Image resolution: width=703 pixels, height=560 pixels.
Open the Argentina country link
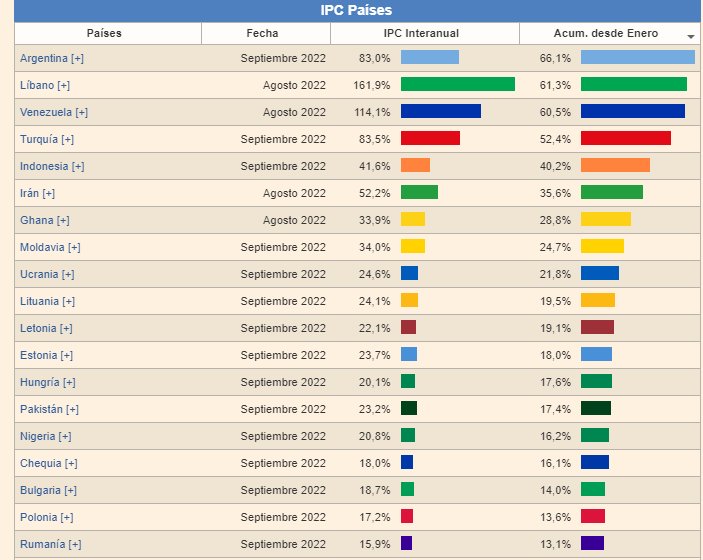tap(43, 58)
